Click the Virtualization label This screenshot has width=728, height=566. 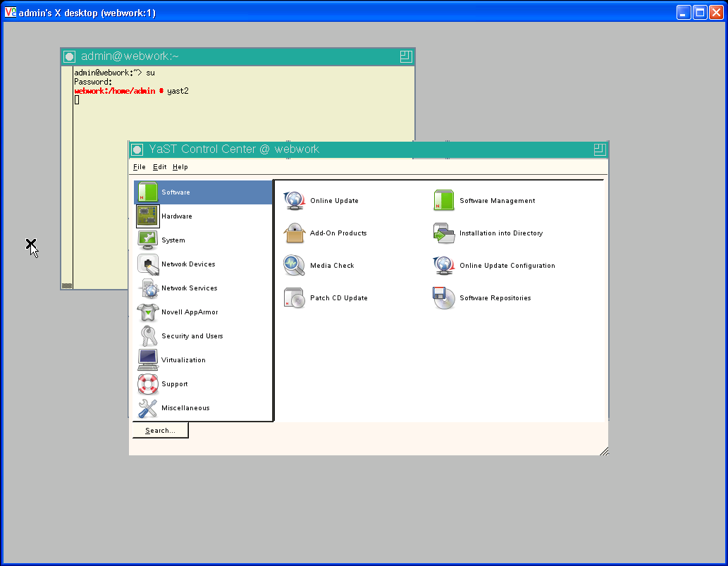pyautogui.click(x=183, y=360)
